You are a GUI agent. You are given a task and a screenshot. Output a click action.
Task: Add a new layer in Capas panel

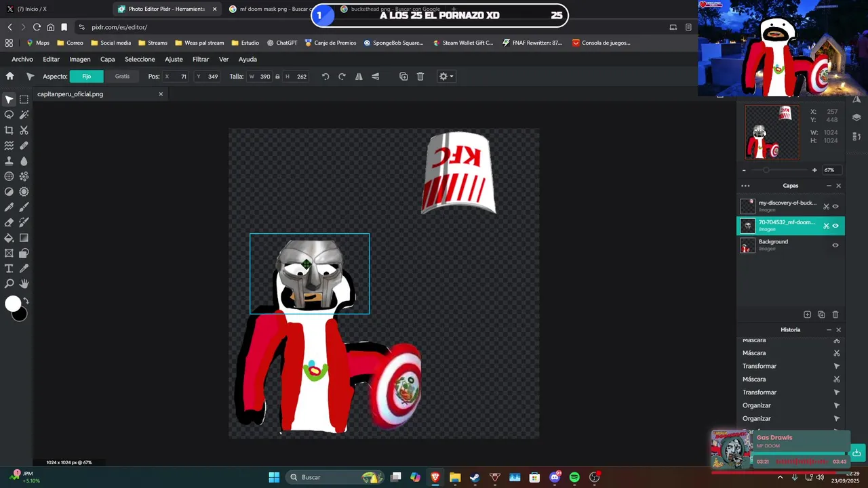click(x=807, y=314)
